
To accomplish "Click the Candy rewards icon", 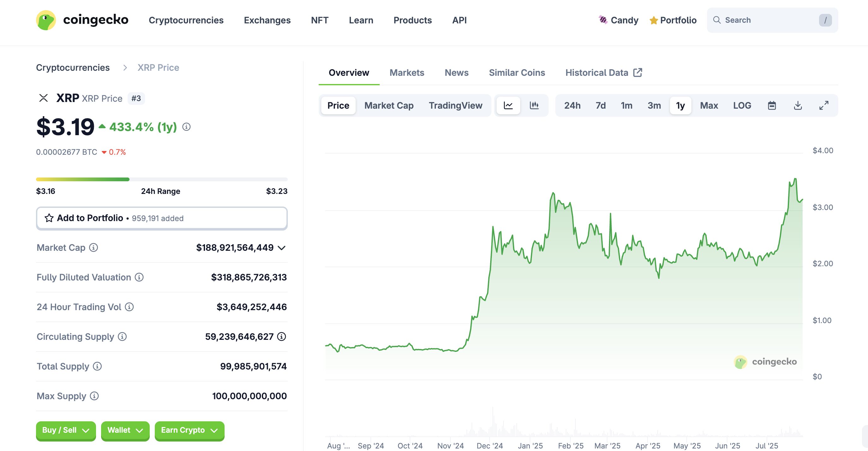I will [x=603, y=20].
